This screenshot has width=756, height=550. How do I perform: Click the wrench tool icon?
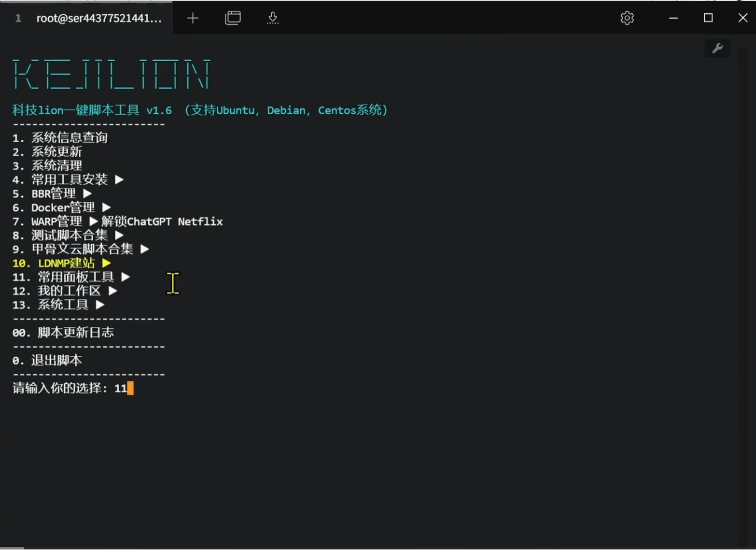coord(717,49)
